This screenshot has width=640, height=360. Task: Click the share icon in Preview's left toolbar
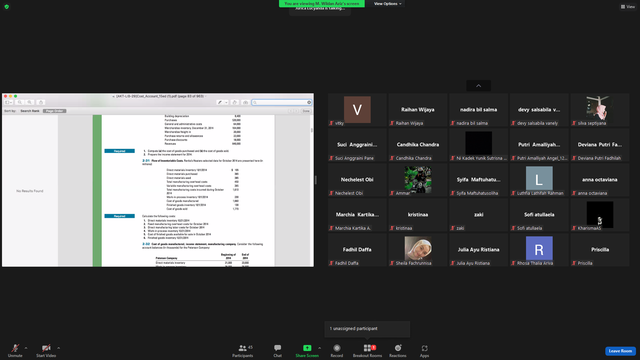(x=40, y=102)
